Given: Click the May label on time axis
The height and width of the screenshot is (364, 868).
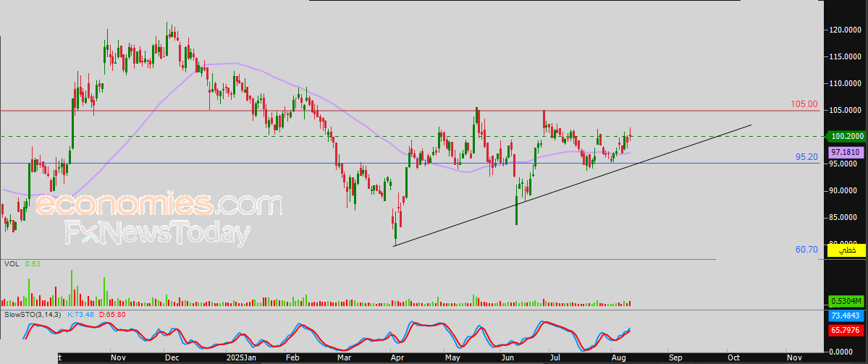Looking at the screenshot, I should click(452, 358).
